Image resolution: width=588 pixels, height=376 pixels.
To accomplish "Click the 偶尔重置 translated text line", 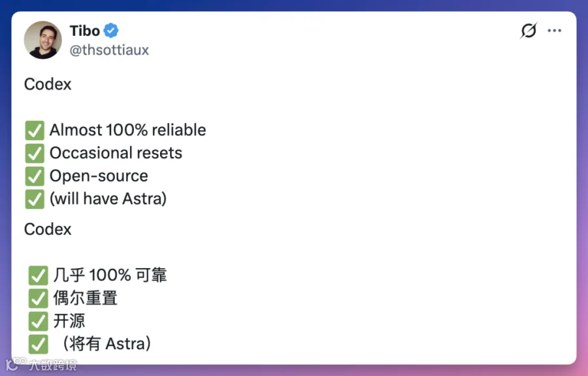I will pos(85,298).
